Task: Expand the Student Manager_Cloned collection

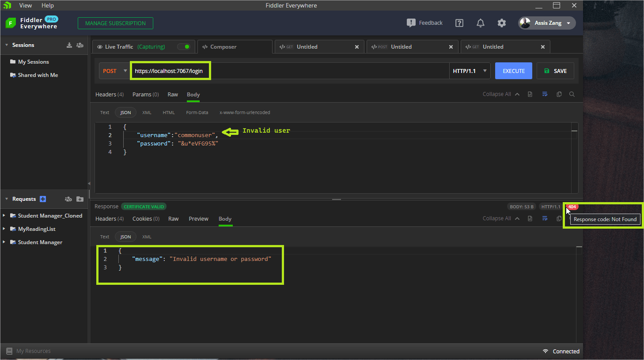Action: 4,216
